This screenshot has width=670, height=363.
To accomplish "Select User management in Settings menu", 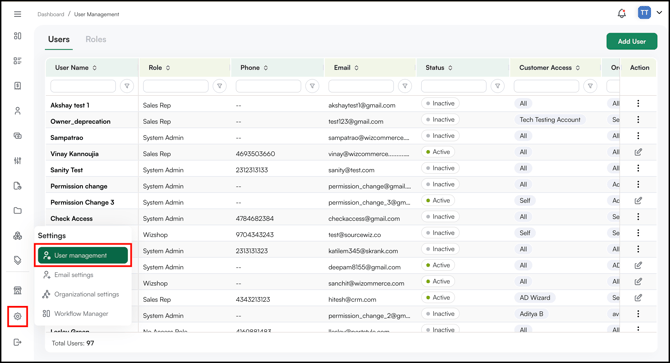I will tap(83, 255).
